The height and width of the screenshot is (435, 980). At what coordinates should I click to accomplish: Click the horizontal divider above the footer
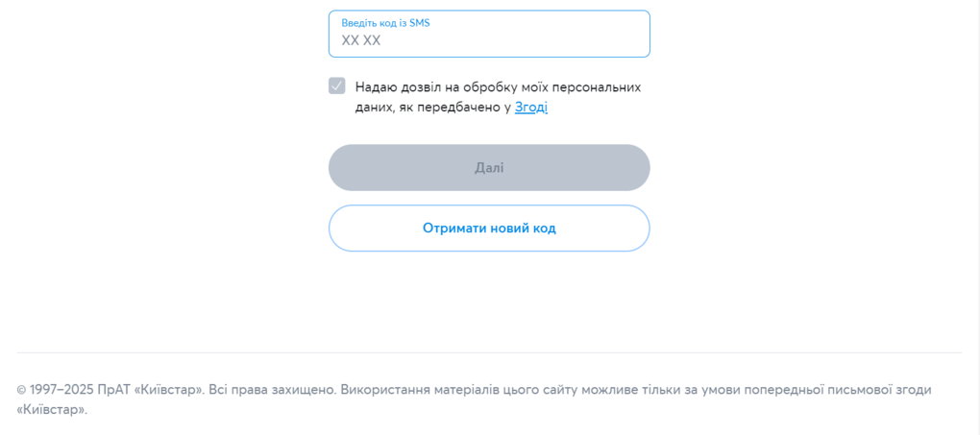[x=489, y=352]
